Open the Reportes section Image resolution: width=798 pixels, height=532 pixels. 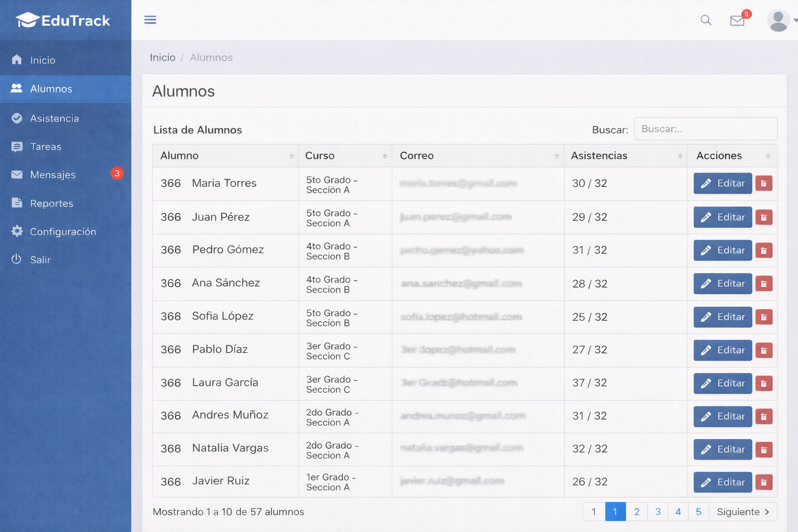point(51,203)
